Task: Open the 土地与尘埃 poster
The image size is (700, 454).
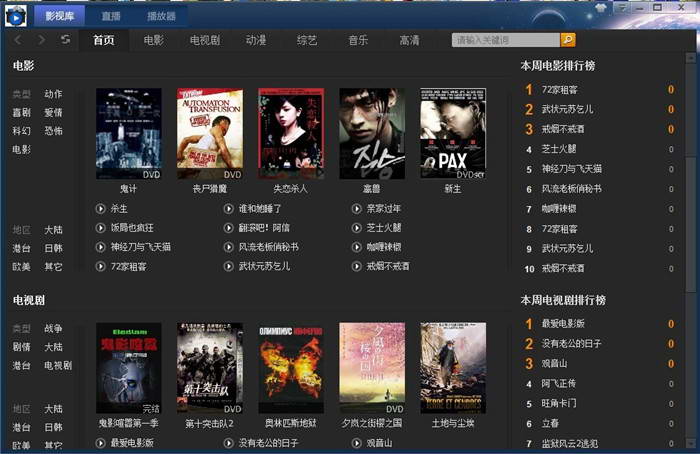Action: 453,368
